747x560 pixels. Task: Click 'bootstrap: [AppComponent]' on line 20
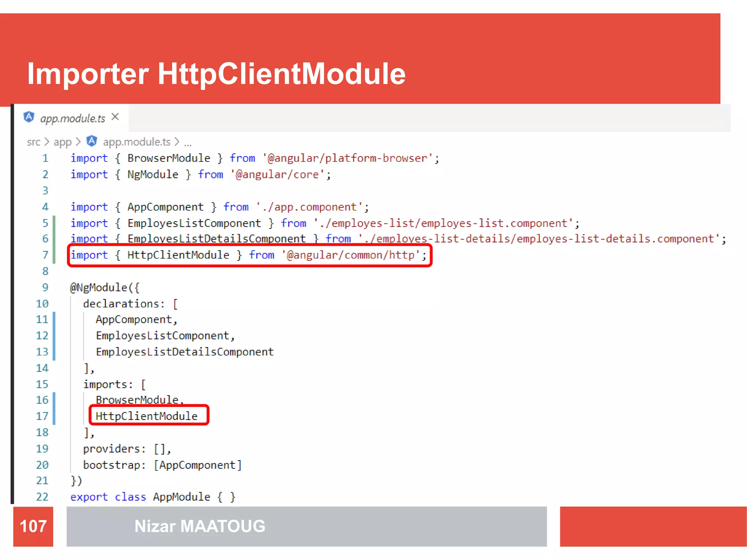tap(162, 465)
